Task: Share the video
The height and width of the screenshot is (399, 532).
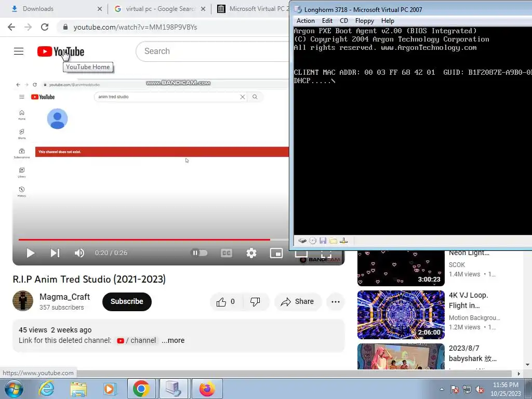Action: point(298,302)
